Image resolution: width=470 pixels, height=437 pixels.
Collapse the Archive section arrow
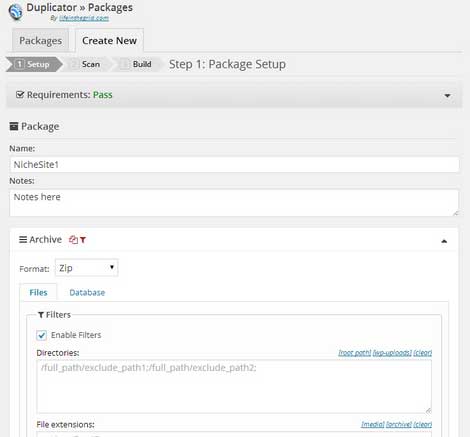(x=444, y=241)
